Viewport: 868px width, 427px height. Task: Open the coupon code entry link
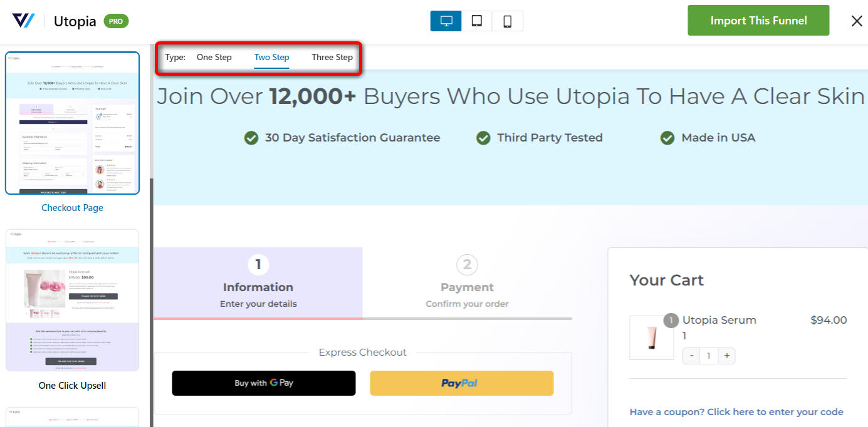coord(736,412)
